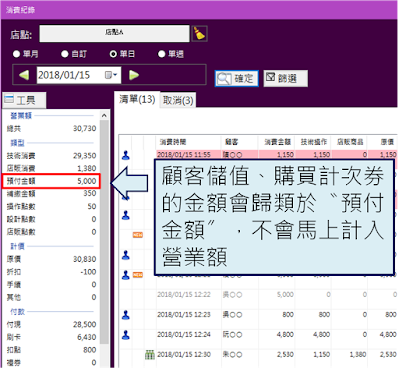Click the 店販商品 column header
The width and height of the screenshot is (399, 368).
point(349,142)
